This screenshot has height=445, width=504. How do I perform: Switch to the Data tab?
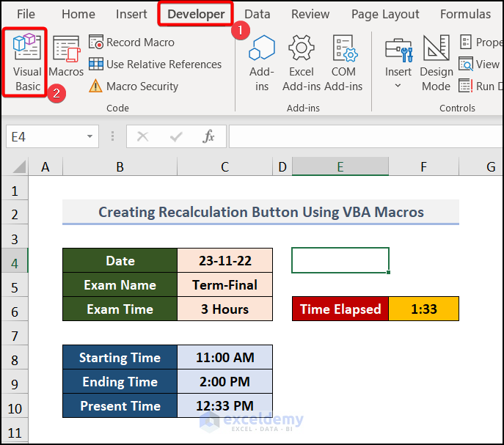tap(258, 14)
